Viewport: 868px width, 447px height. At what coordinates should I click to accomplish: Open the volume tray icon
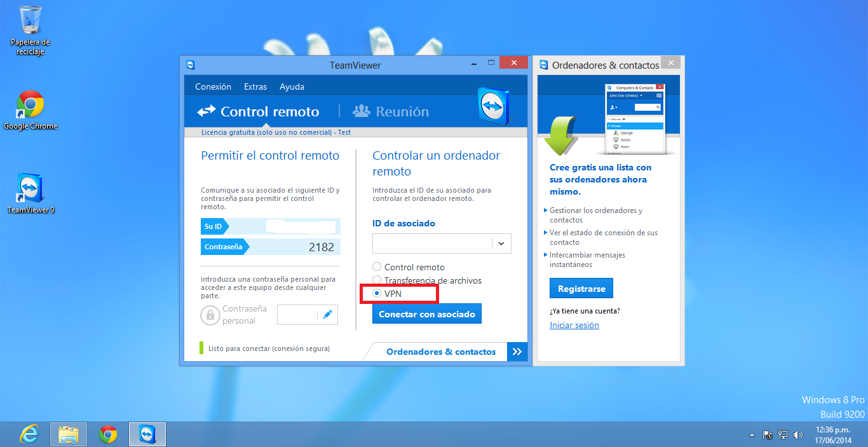point(798,436)
